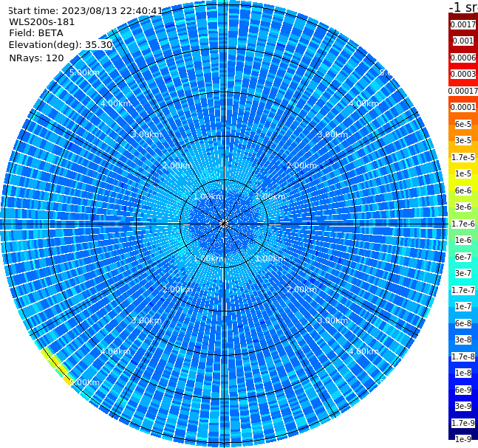Select the 6e-8 color bar label

click(x=463, y=323)
